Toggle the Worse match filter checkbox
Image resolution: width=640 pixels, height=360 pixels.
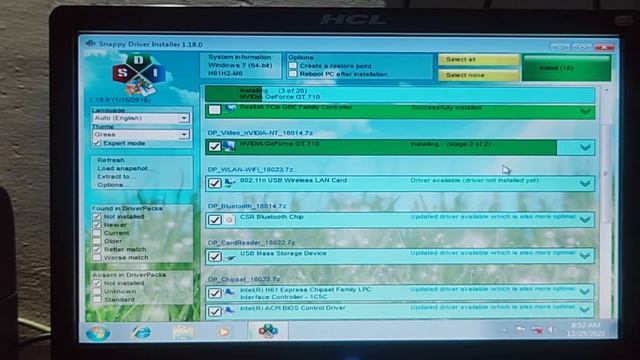pyautogui.click(x=97, y=257)
